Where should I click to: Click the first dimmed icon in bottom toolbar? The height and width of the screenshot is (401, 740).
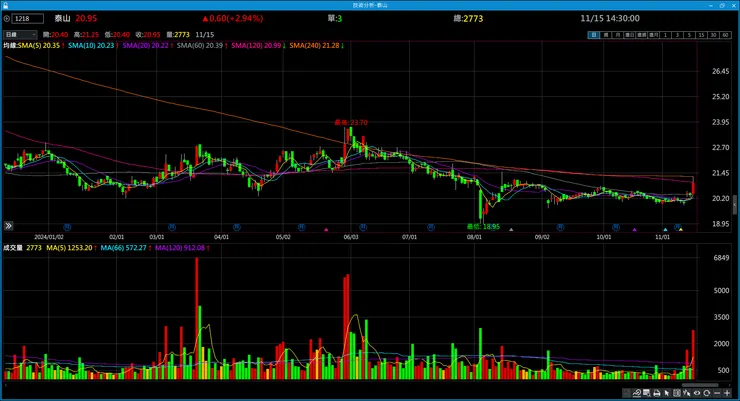627,393
